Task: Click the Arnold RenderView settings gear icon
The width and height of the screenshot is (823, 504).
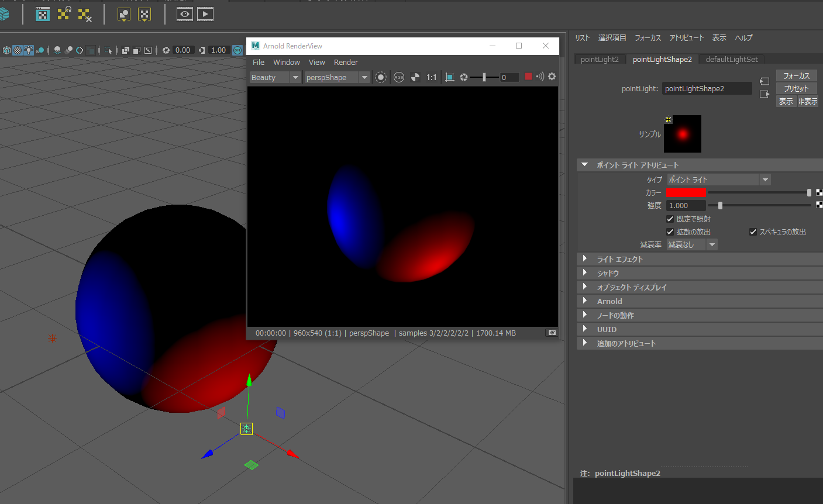Action: [x=552, y=77]
